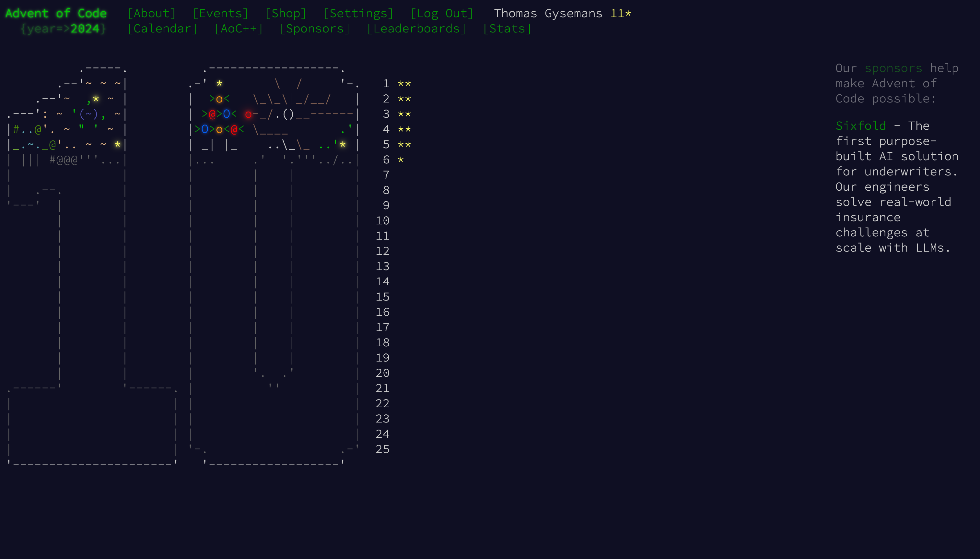This screenshot has height=559, width=980.
Task: Visit the Sixfold sponsor link
Action: (x=861, y=126)
